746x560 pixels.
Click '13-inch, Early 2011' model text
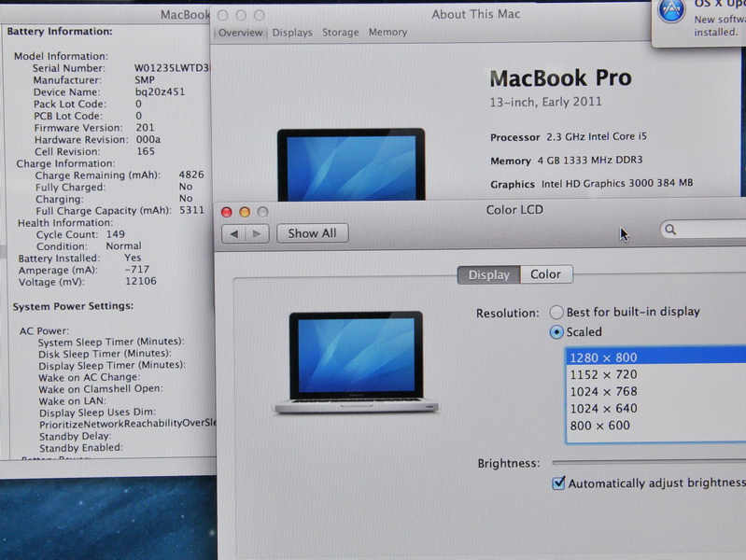coord(545,102)
